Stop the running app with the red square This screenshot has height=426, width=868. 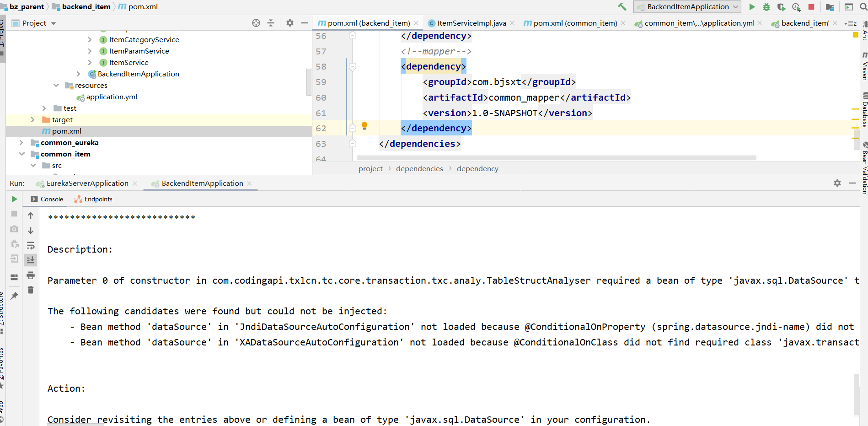coord(811,7)
